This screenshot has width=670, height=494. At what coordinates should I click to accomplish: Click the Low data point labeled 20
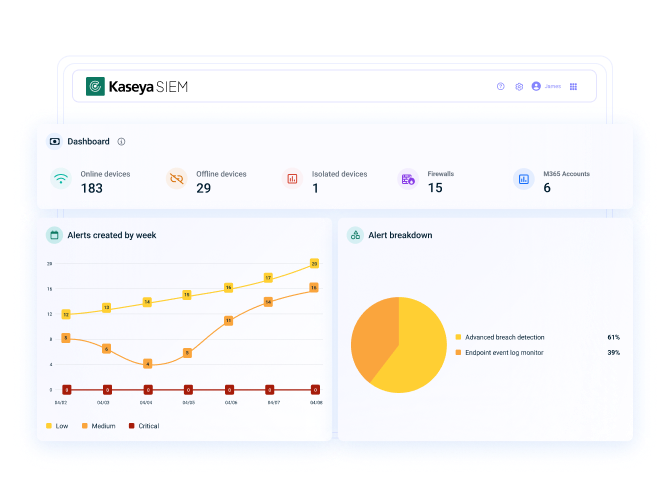(x=314, y=264)
